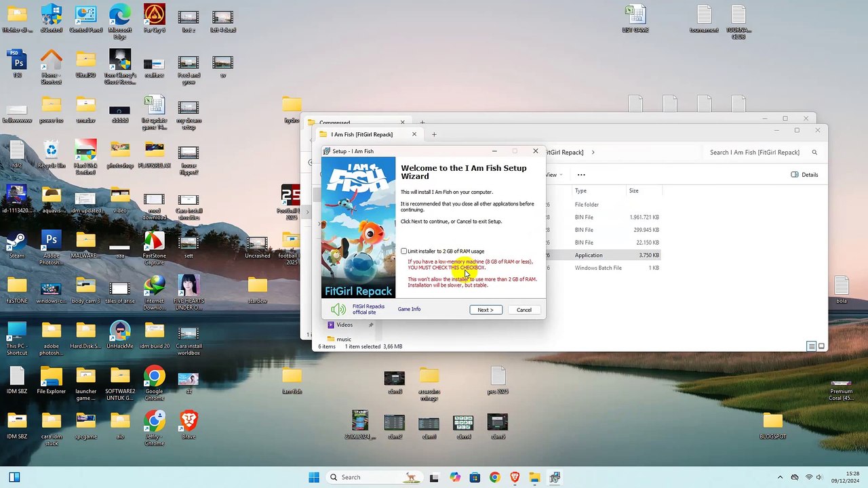The image size is (868, 488).
Task: Add a new tab in File Explorer
Action: click(x=434, y=134)
